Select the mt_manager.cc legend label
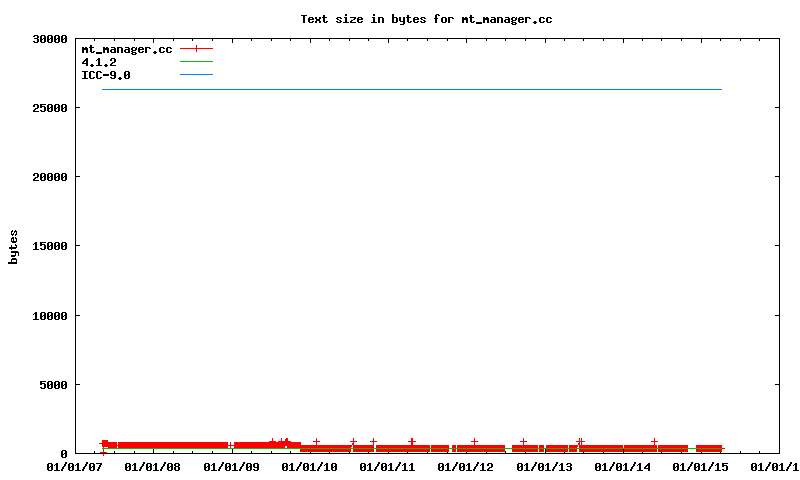The width and height of the screenshot is (800, 480). (x=126, y=49)
